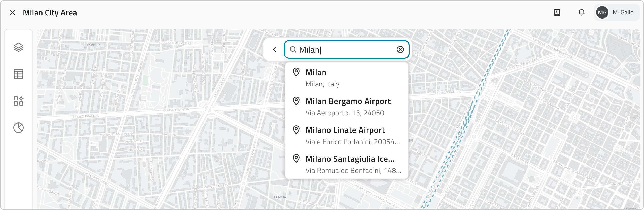Select Milano Santagiulia Ice result

pos(350,164)
